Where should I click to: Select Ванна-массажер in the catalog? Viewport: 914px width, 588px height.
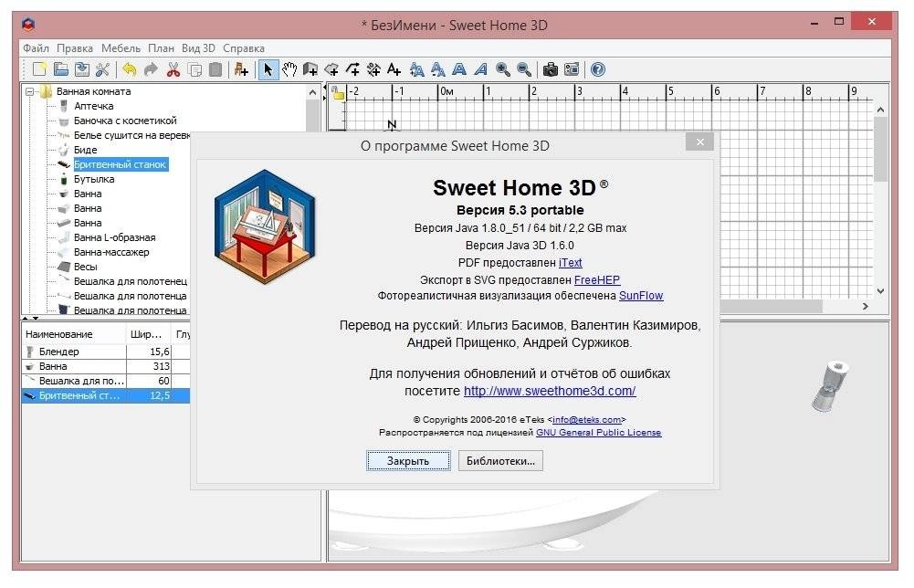[x=111, y=252]
